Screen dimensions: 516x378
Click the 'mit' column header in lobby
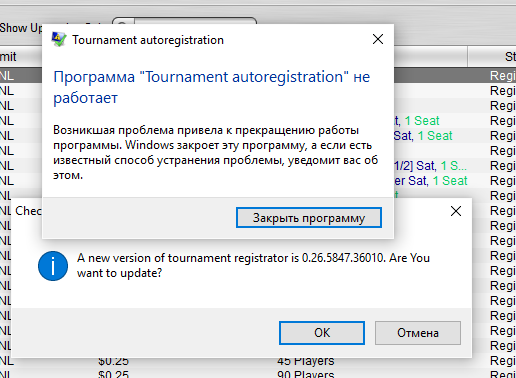pyautogui.click(x=21, y=57)
